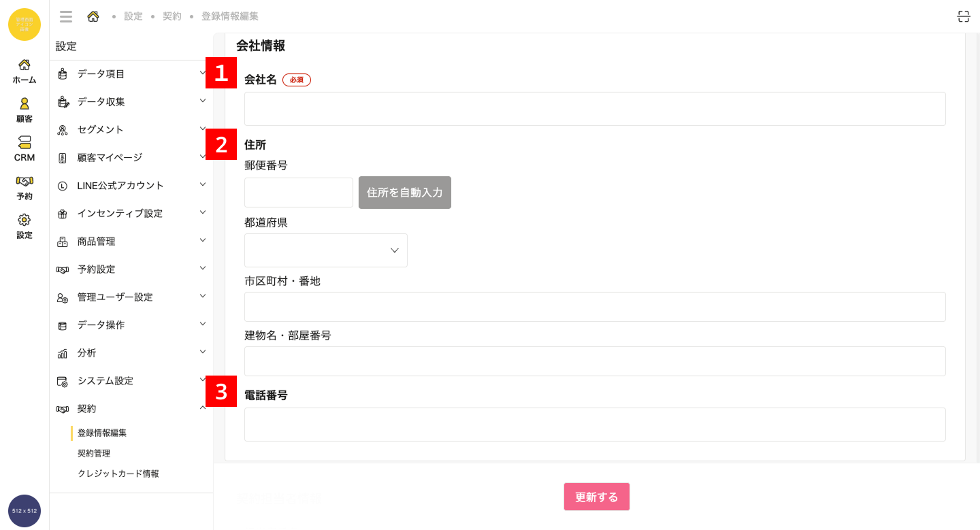Click the hamburger menu icon
Screen dimensions: 980x530
[x=66, y=16]
